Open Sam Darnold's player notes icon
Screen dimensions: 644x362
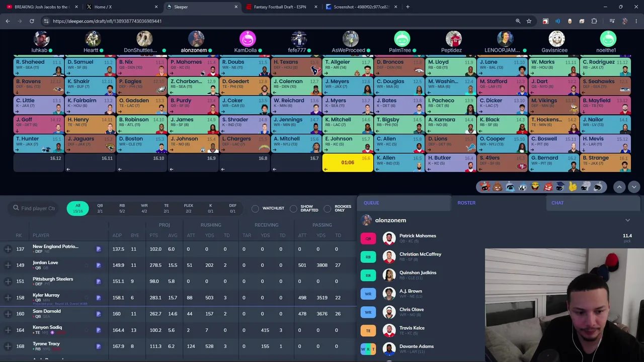[x=99, y=314]
